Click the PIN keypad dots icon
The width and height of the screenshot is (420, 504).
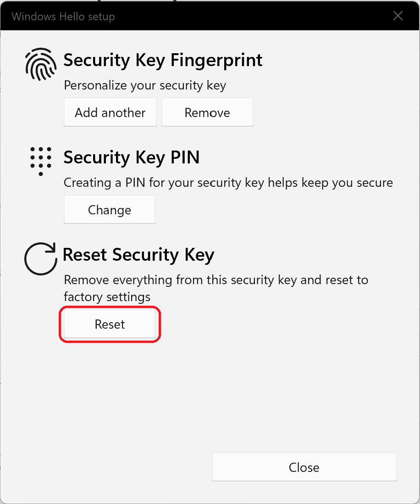[41, 162]
